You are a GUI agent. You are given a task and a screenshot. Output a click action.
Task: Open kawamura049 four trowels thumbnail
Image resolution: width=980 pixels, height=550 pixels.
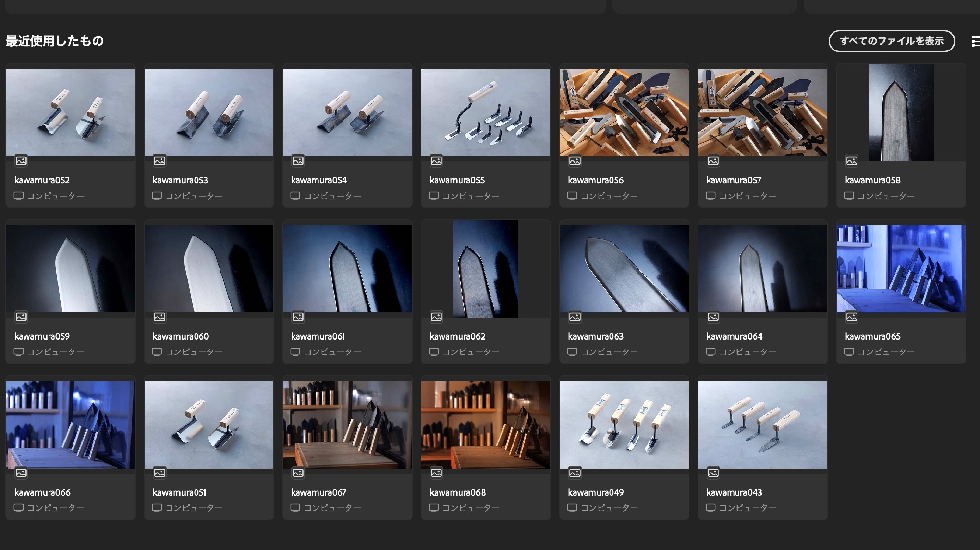pyautogui.click(x=624, y=425)
